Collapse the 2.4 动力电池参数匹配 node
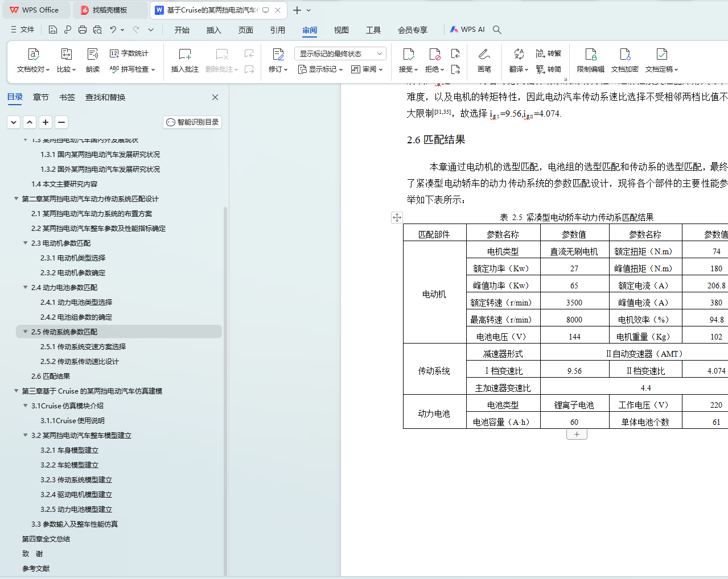The width and height of the screenshot is (728, 579). 25,288
